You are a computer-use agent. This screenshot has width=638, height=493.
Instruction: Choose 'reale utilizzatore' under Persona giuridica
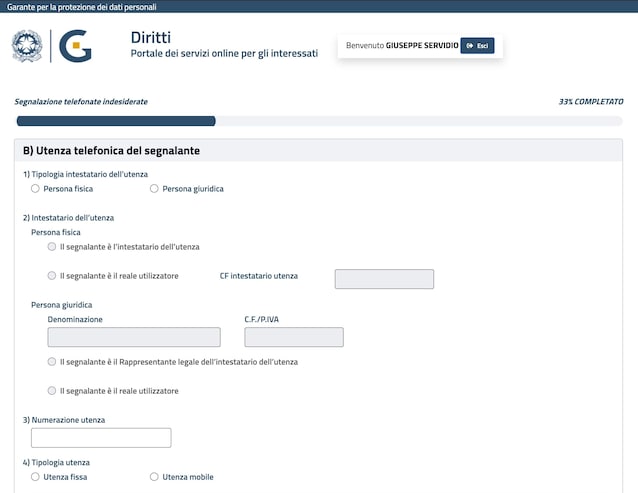(x=52, y=390)
